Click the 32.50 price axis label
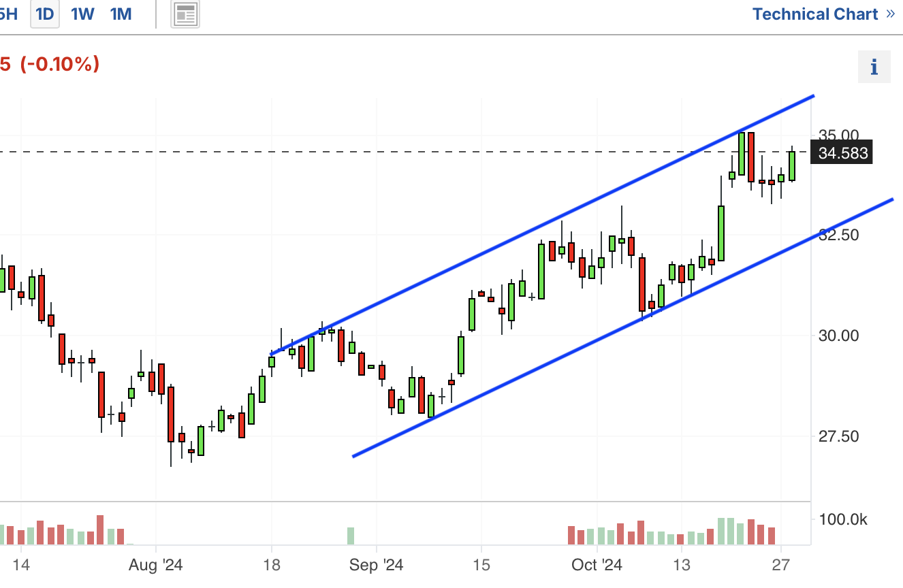903x588 pixels. pyautogui.click(x=839, y=235)
